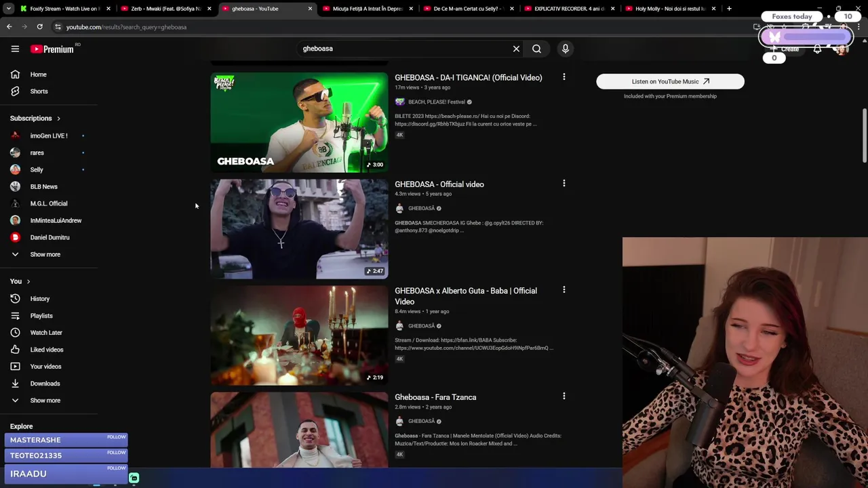This screenshot has width=868, height=488.
Task: Open the YouTube hamburger guide menu
Action: [x=15, y=49]
